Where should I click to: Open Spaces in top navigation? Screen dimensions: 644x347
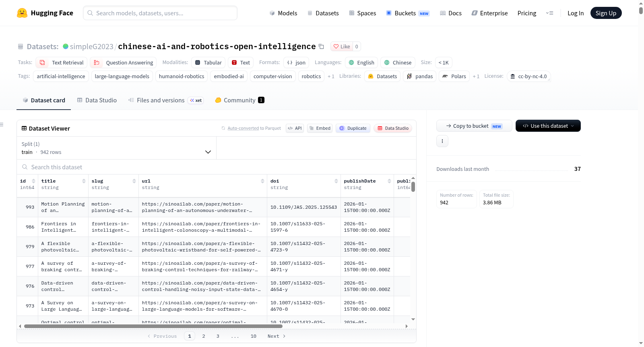[363, 13]
